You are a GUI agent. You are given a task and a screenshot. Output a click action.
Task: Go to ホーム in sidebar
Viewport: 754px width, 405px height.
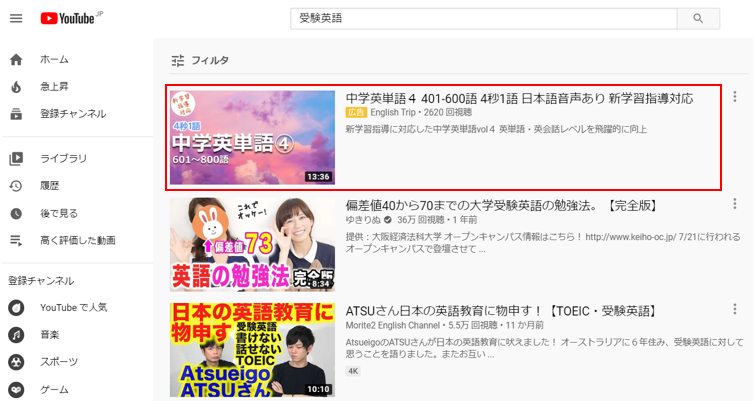click(x=54, y=60)
